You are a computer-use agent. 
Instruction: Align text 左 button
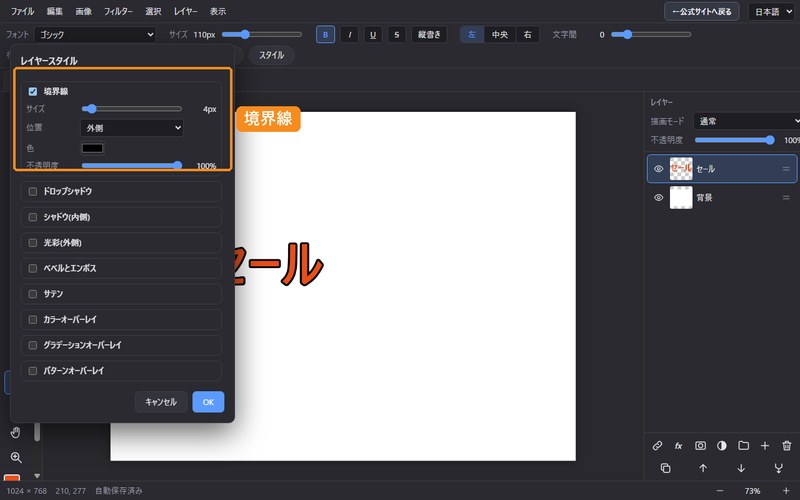[x=472, y=35]
